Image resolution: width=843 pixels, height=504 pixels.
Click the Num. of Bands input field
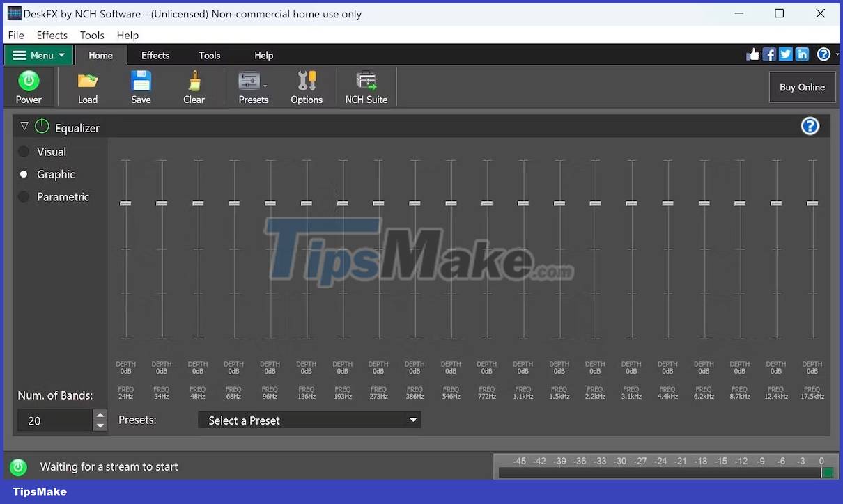tap(56, 420)
